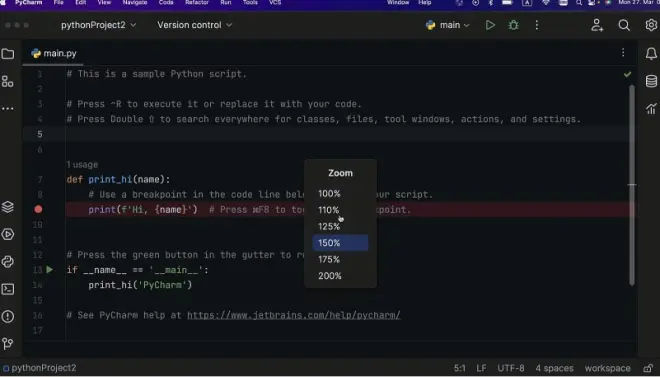660x377 pixels.
Task: Open the main run configuration dropdown
Action: point(448,25)
